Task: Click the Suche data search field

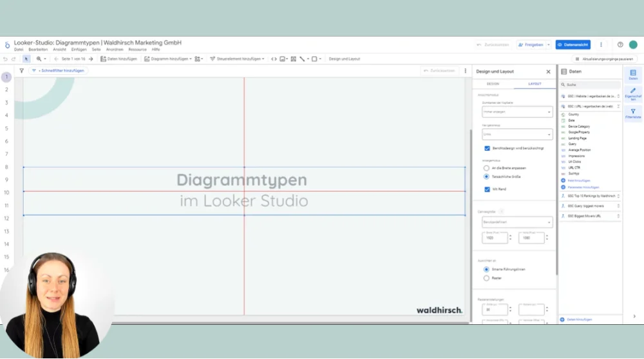Action: pos(591,84)
